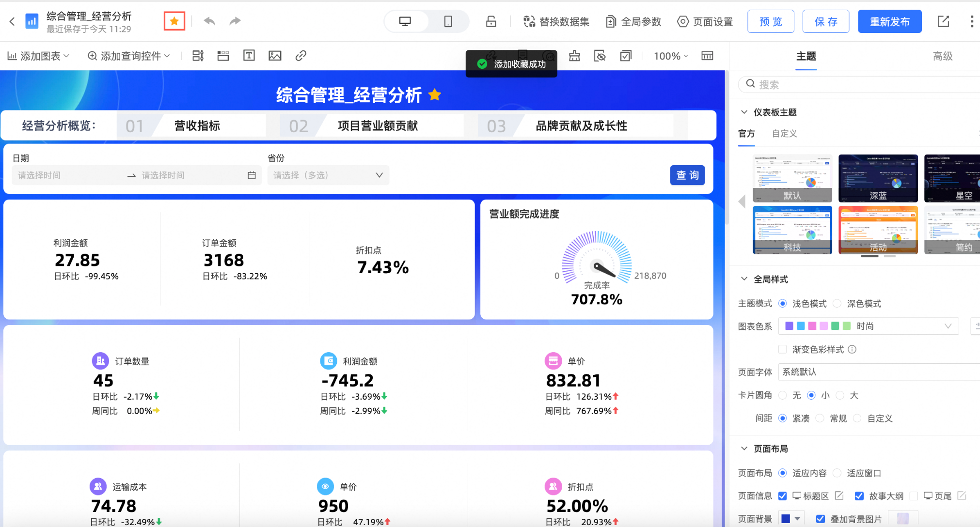This screenshot has height=527, width=980.
Task: Click the tab container layout icon
Action: (x=198, y=56)
